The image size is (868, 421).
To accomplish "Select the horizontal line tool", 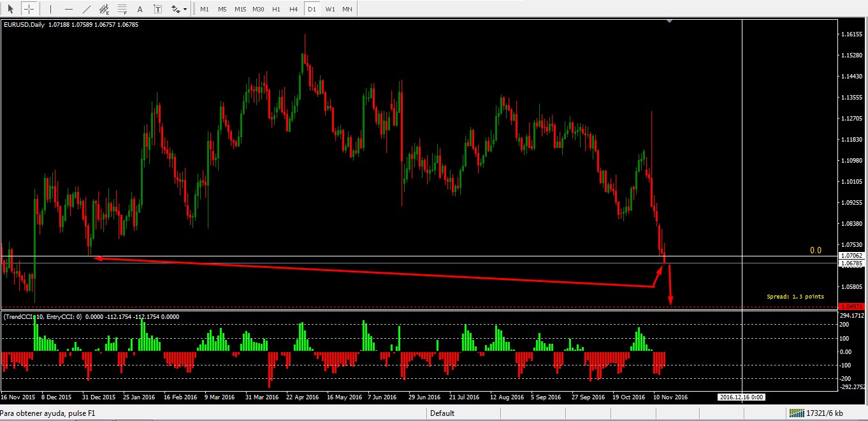I will [x=68, y=8].
